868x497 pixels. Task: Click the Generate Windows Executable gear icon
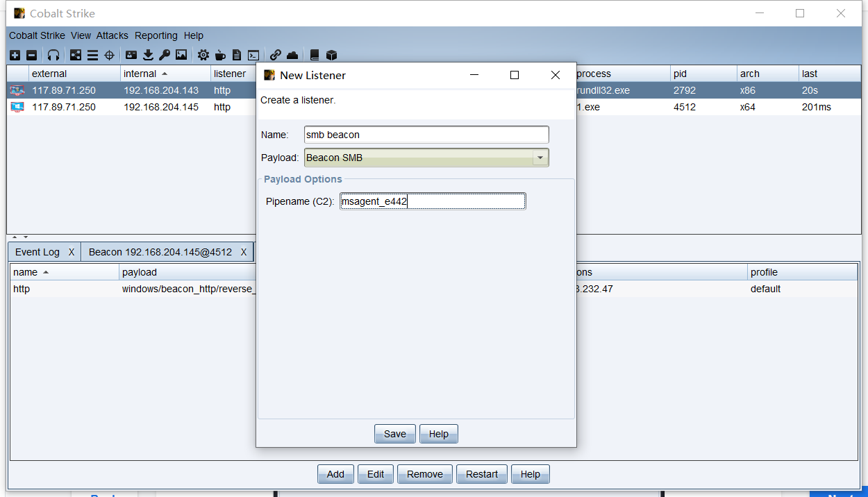(203, 55)
